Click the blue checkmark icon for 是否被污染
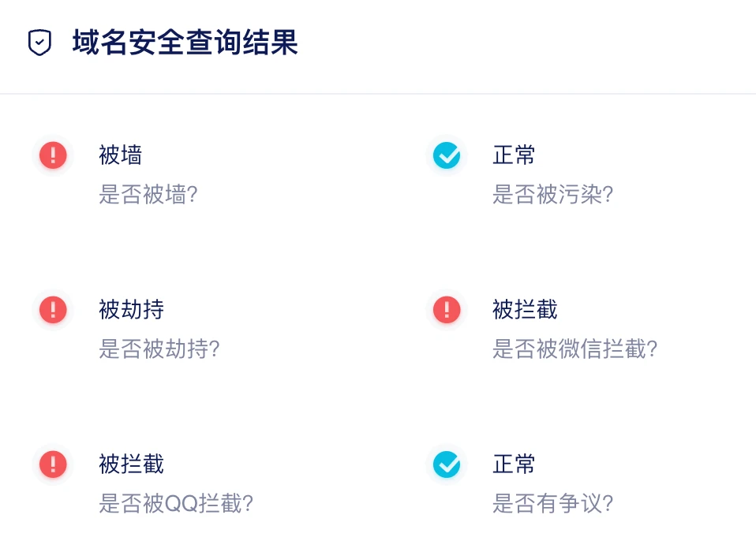 [447, 155]
